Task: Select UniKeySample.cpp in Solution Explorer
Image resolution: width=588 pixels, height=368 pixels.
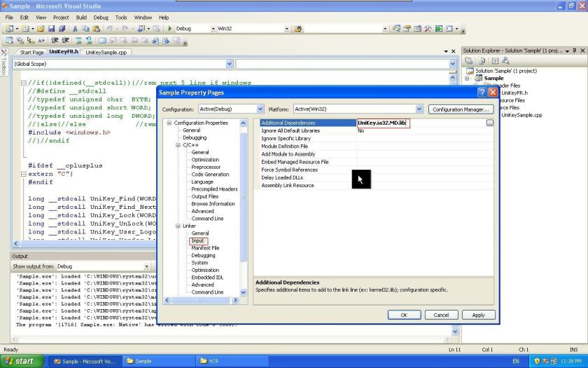Action: (x=521, y=115)
